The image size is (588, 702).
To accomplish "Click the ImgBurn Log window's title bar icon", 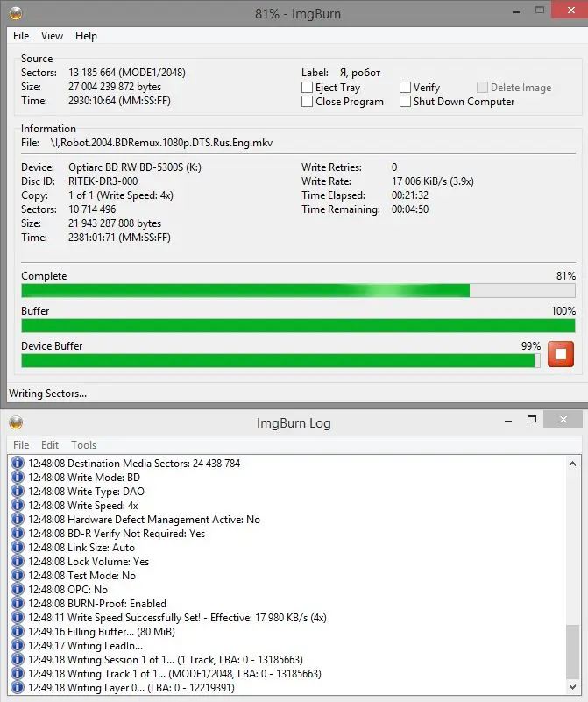I will click(16, 422).
